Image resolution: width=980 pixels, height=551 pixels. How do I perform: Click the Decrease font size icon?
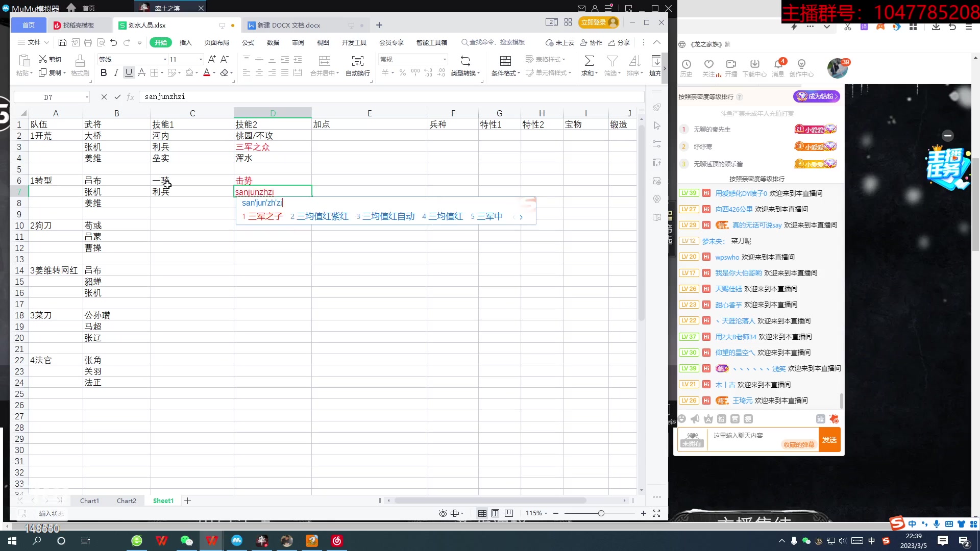pyautogui.click(x=225, y=59)
